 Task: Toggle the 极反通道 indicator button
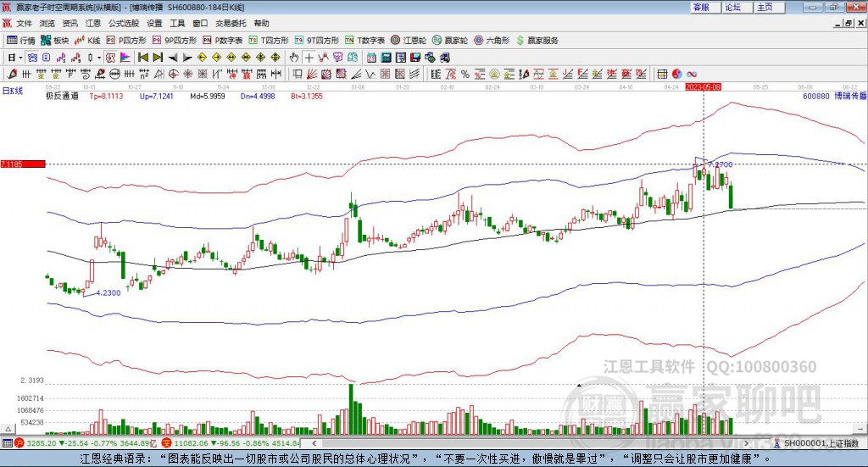coord(62,97)
